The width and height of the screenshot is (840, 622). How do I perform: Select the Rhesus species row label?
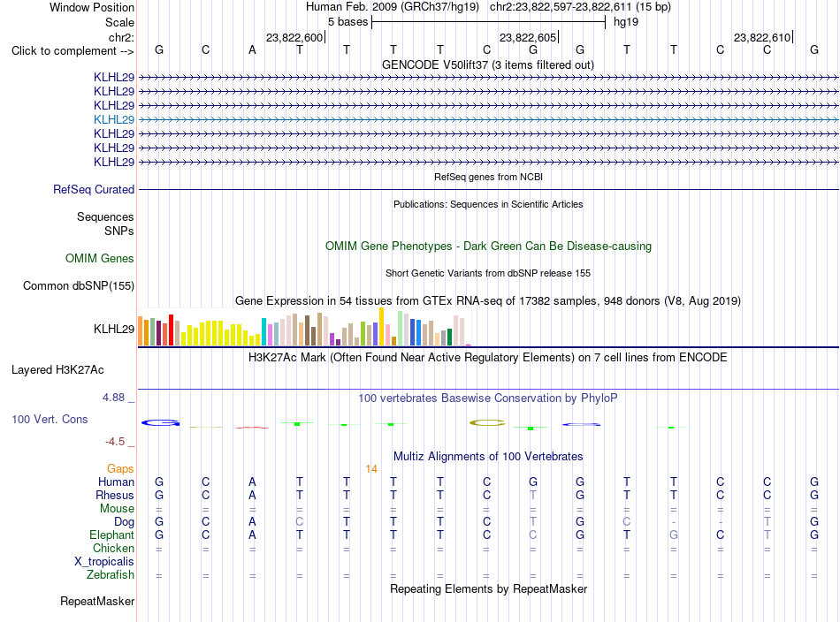point(115,496)
